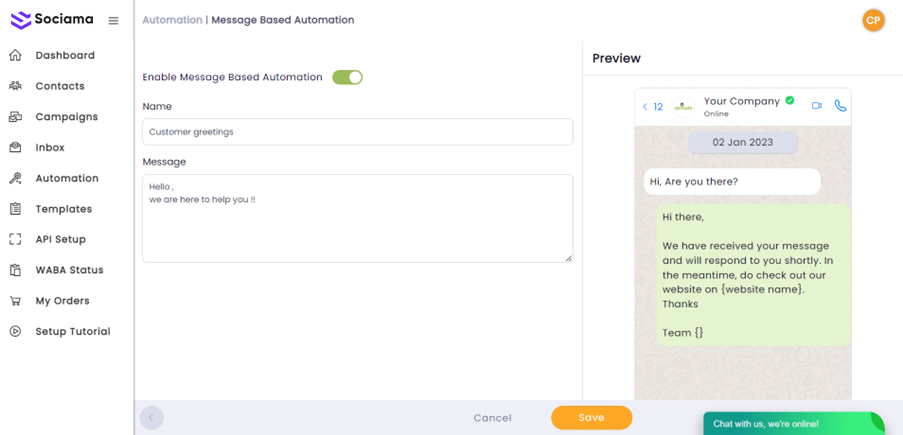Click the Name input field
Viewport: 903px width, 435px height.
point(357,132)
